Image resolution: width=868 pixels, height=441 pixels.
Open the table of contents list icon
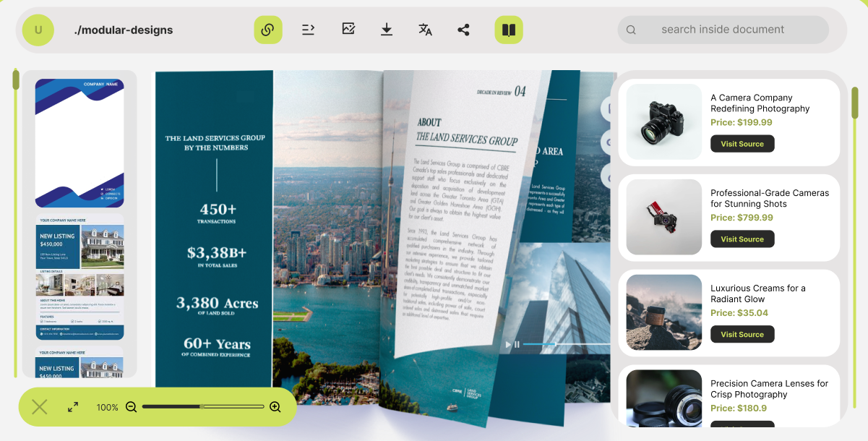309,30
